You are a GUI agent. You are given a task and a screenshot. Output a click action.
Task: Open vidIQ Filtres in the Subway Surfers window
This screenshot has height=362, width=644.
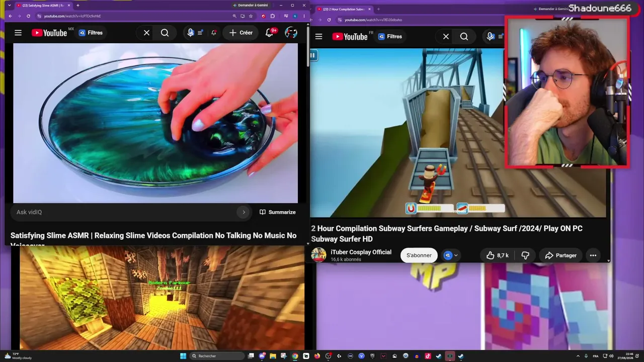[x=390, y=37]
